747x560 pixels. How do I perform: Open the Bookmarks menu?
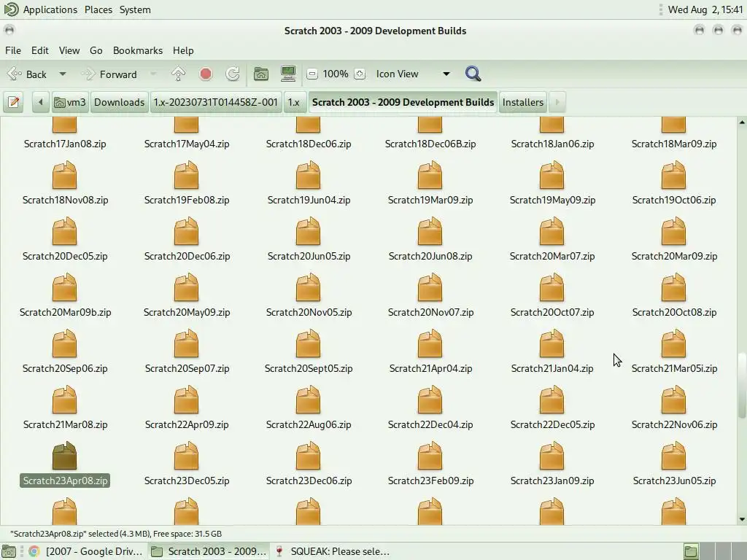point(138,50)
